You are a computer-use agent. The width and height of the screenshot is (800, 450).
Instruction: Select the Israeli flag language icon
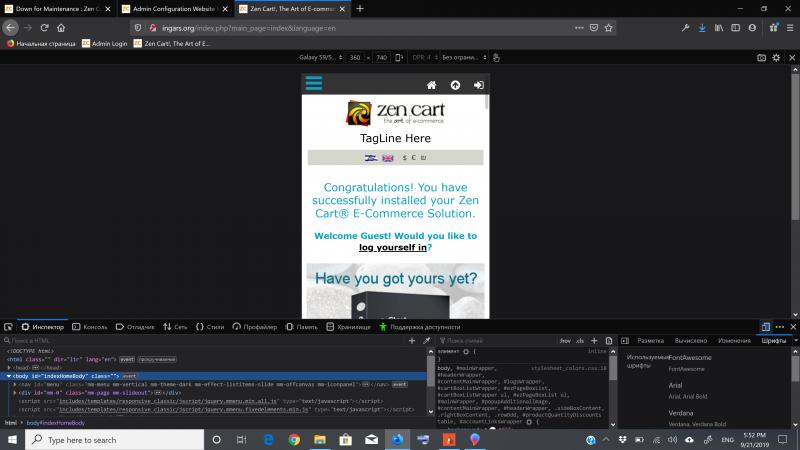pos(371,158)
